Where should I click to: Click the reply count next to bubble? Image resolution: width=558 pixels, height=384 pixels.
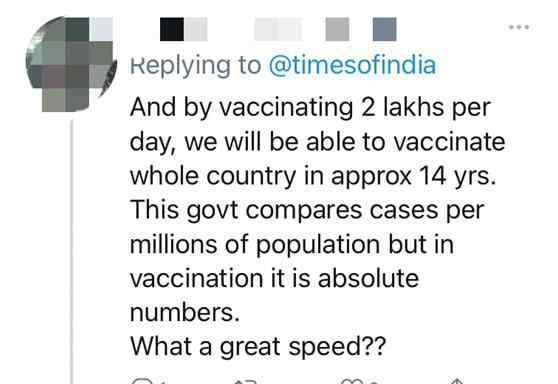pos(161,382)
